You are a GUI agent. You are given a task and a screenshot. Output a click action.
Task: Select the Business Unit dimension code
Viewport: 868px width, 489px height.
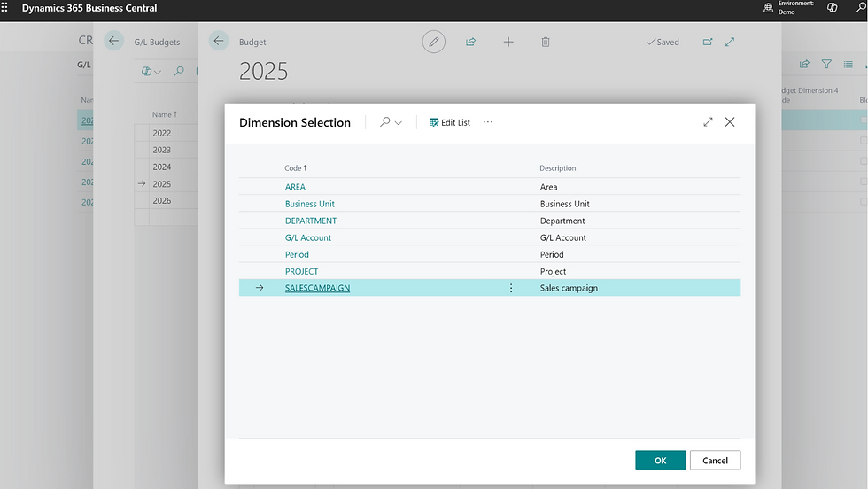click(309, 204)
